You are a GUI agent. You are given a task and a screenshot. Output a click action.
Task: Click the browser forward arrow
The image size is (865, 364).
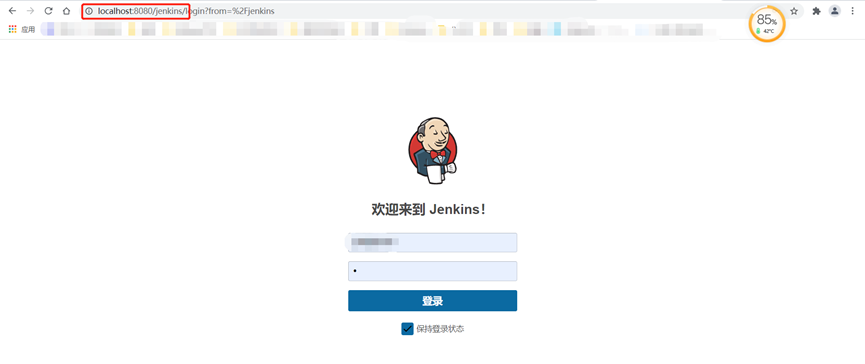pyautogui.click(x=30, y=11)
